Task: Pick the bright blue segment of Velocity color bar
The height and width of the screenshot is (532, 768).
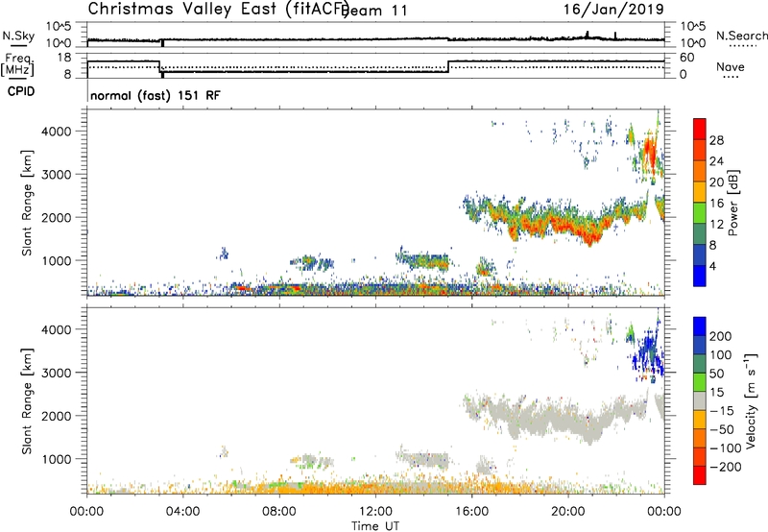Action: tap(700, 326)
